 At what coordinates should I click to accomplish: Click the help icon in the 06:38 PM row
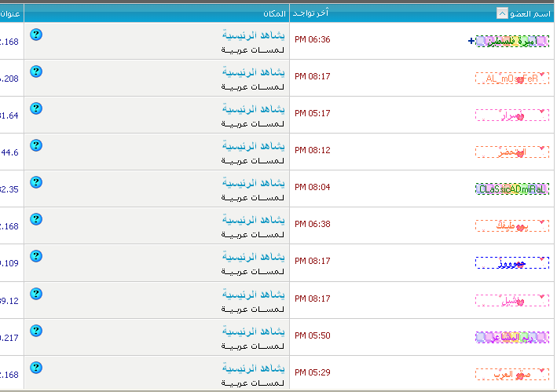click(35, 219)
